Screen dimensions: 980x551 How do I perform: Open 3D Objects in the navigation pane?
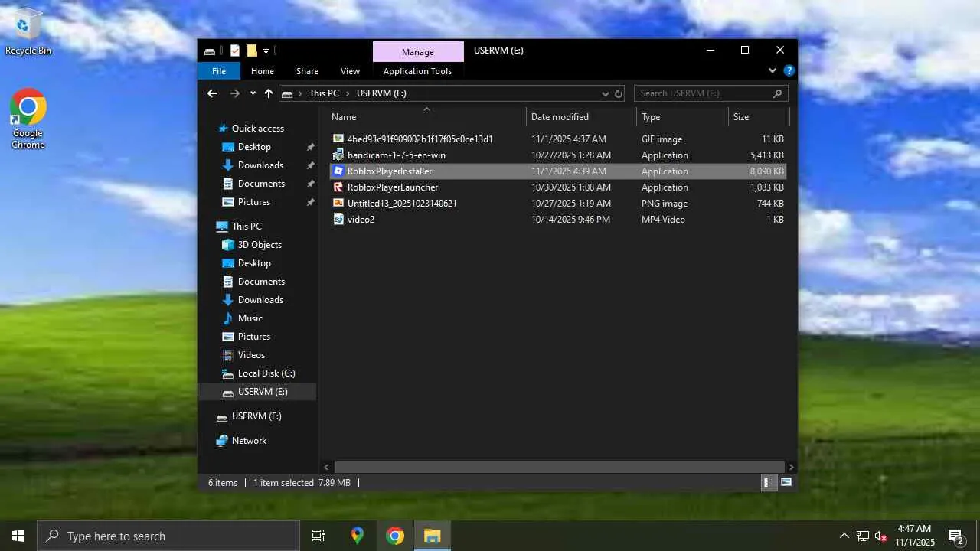260,245
